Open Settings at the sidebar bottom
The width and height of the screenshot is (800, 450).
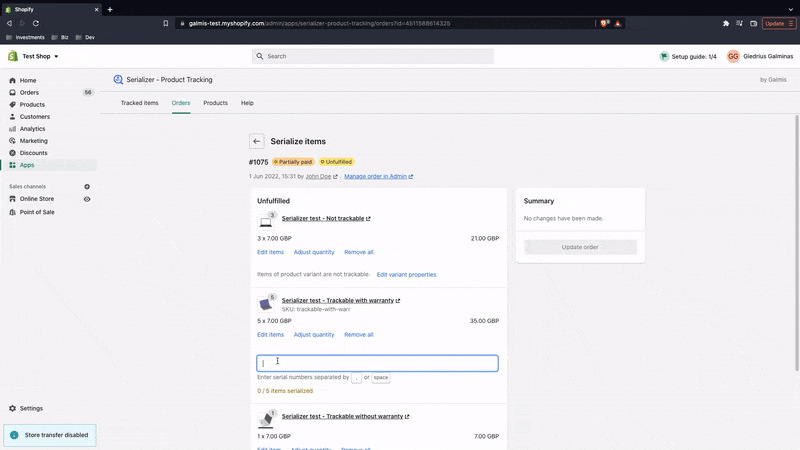point(31,408)
